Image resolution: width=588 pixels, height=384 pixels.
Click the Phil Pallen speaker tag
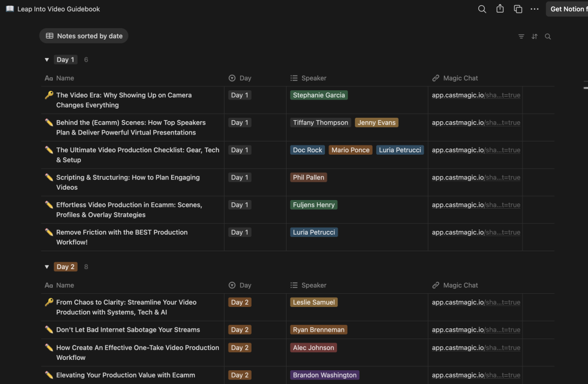[308, 177]
